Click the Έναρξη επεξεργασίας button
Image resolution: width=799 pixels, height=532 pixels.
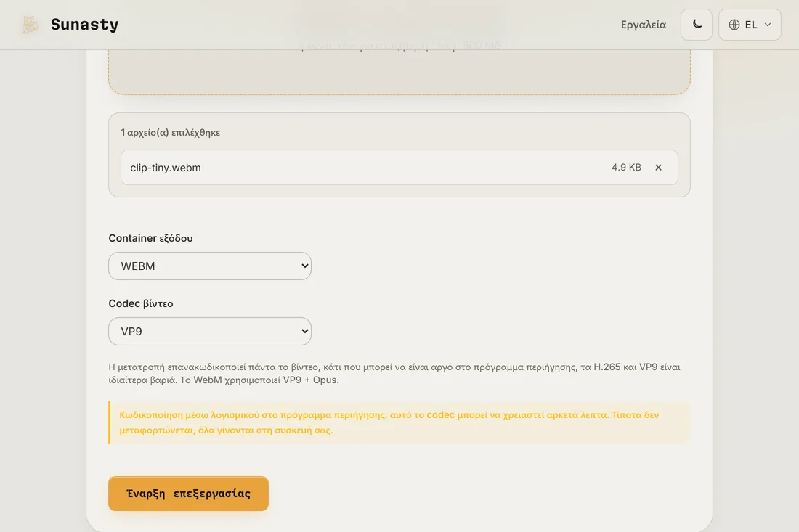tap(189, 494)
